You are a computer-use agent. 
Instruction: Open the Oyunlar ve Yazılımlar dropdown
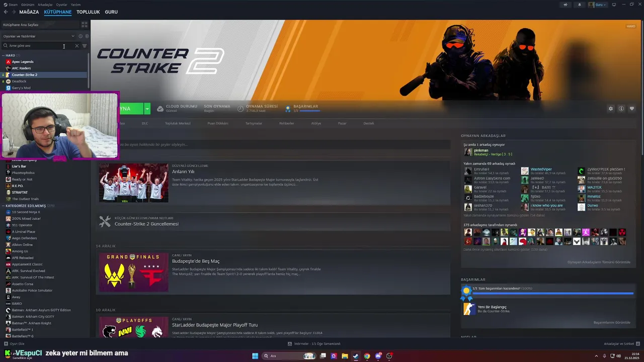pyautogui.click(x=39, y=36)
